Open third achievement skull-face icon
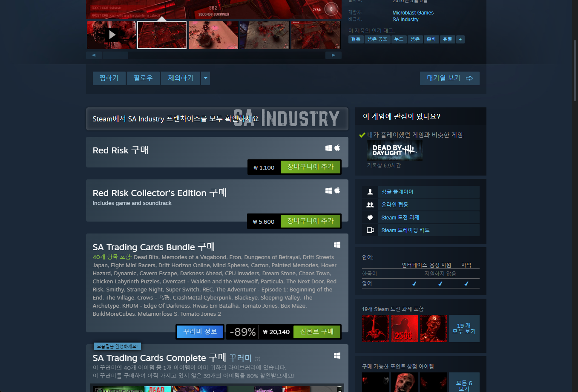578x392 pixels. coord(434,329)
